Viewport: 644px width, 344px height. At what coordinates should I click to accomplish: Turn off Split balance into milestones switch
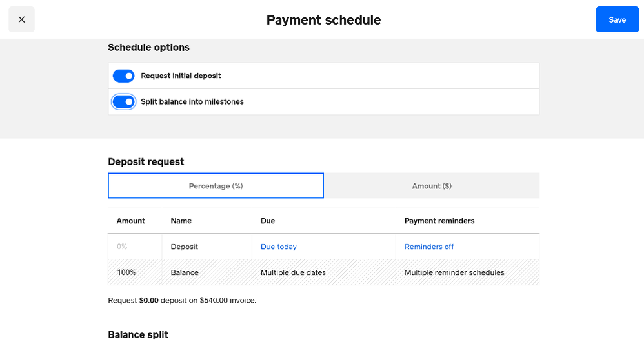point(123,102)
